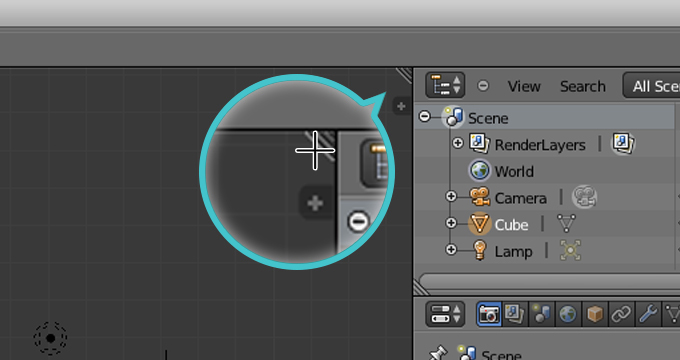Switch to the World properties tab
Screen dimensions: 680x360
pos(568,314)
